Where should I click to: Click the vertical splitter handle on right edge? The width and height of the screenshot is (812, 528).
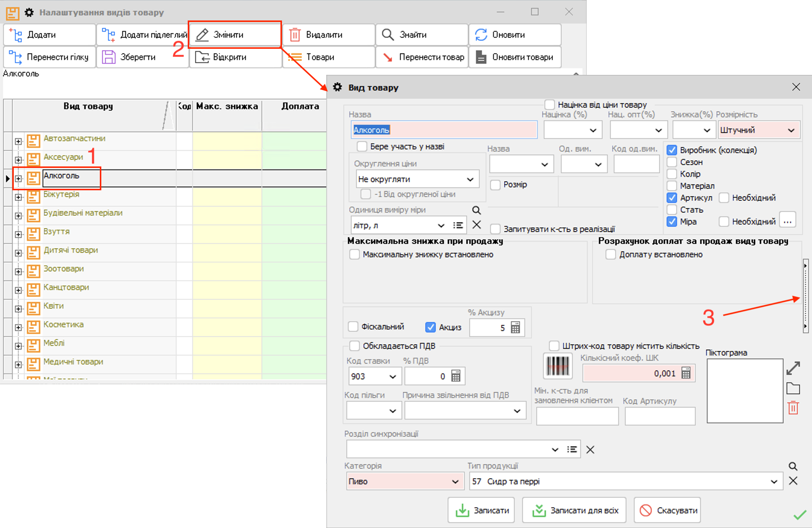point(805,295)
